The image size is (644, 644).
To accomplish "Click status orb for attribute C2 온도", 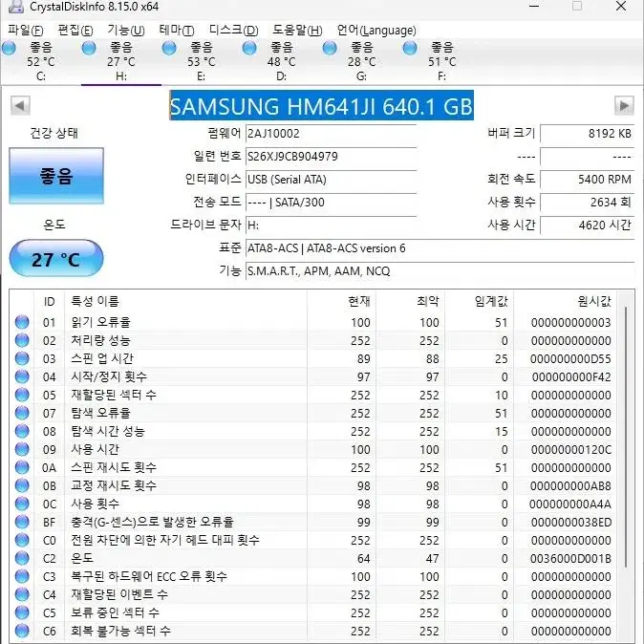I will coord(22,558).
